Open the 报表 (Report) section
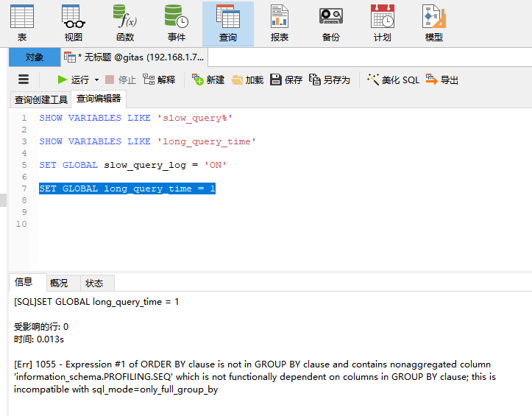The height and width of the screenshot is (416, 532). click(x=280, y=24)
